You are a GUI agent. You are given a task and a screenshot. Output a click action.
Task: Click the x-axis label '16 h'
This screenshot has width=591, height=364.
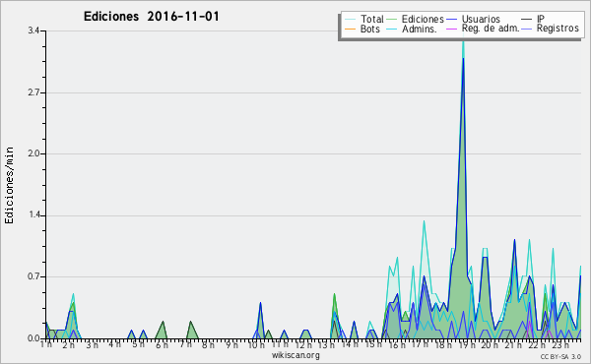click(397, 344)
